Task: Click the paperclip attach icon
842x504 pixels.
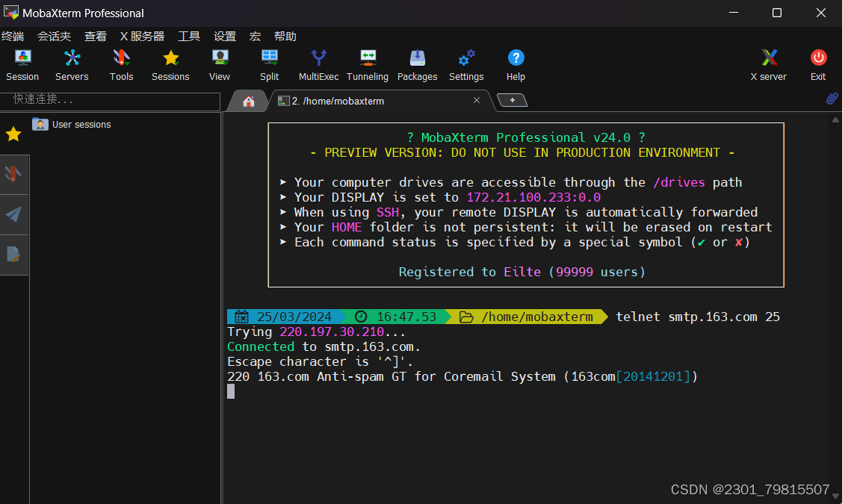Action: pos(832,99)
